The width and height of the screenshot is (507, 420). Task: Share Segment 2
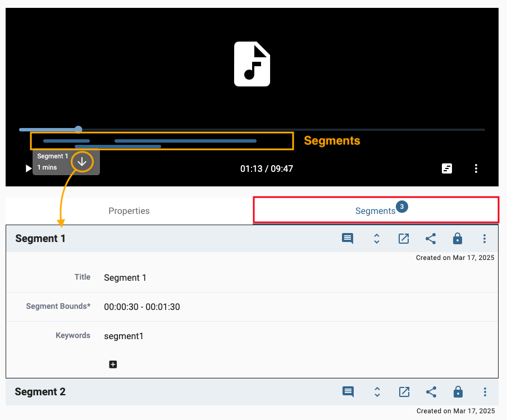click(x=431, y=392)
